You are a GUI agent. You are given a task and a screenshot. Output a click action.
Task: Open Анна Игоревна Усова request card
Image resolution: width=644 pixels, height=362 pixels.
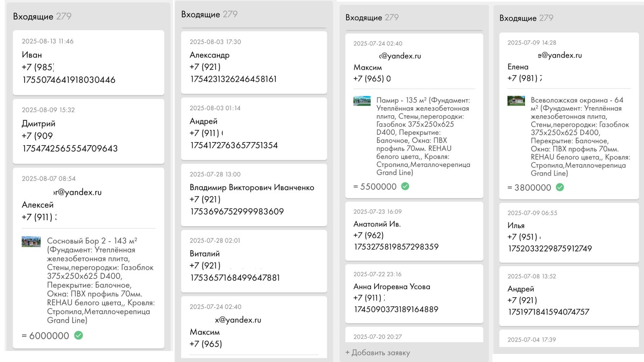[x=414, y=294]
